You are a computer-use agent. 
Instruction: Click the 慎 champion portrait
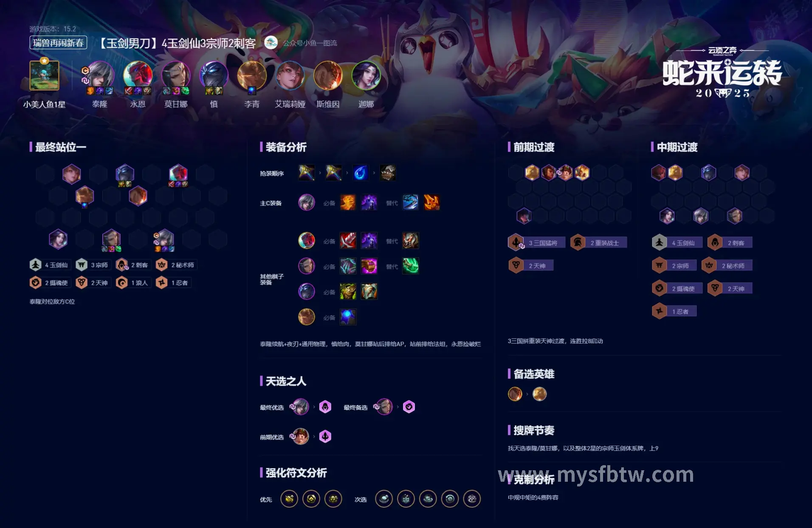214,76
